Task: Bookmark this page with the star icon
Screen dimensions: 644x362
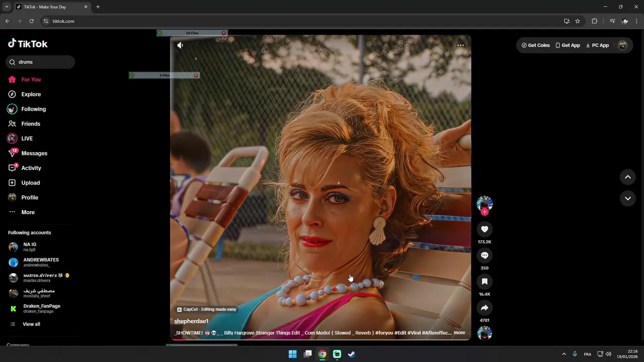Action: pyautogui.click(x=578, y=21)
